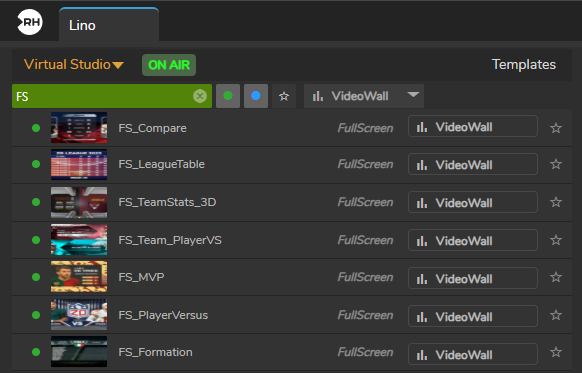The width and height of the screenshot is (582, 373).
Task: Toggle the ON AIR button
Action: 169,65
